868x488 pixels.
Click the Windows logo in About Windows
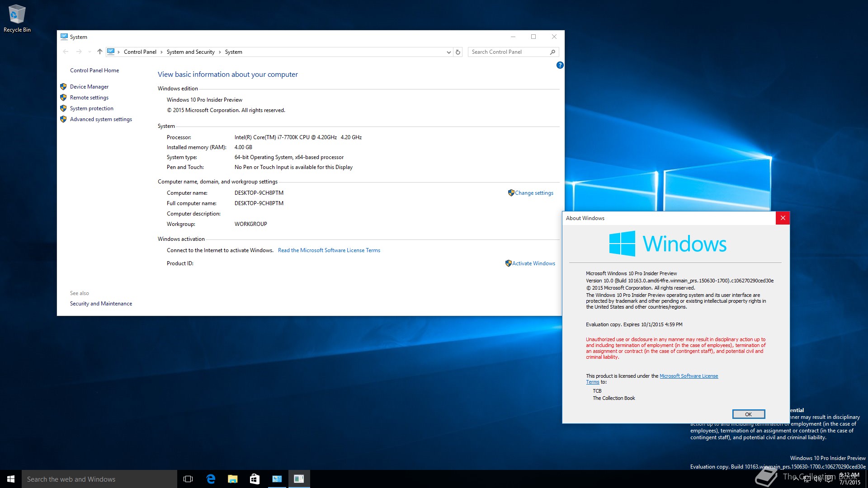click(x=622, y=244)
